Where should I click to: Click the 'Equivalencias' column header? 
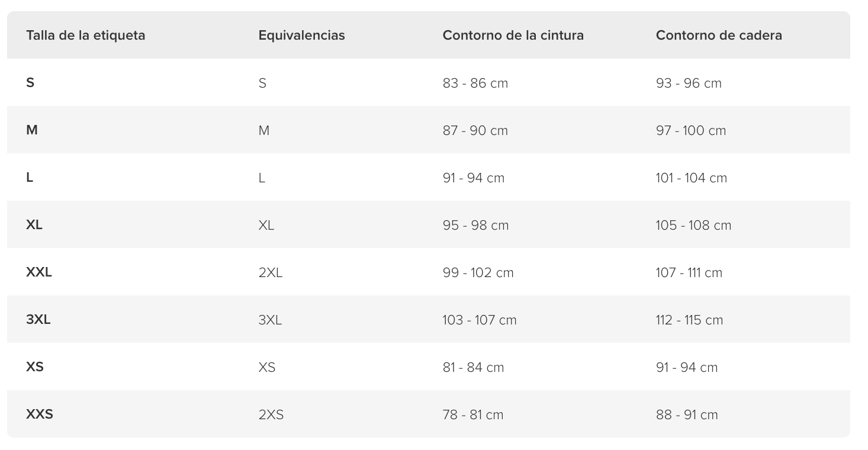(301, 35)
